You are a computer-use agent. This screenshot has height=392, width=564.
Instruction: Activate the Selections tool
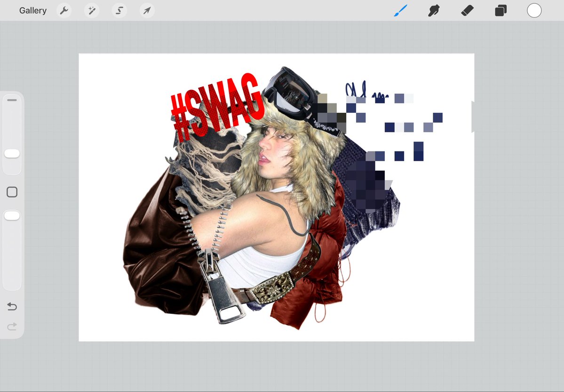pos(119,10)
